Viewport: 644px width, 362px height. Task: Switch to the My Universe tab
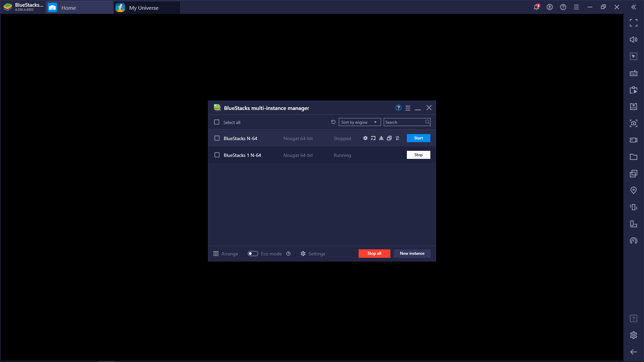pyautogui.click(x=144, y=7)
